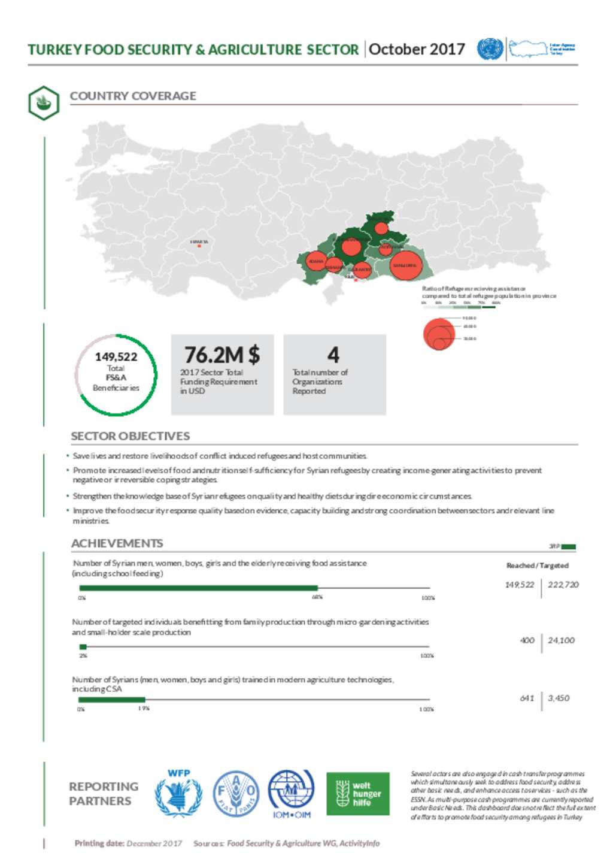
Task: Click the "Save lives and restore livelihoods" objective
Action: [220, 456]
